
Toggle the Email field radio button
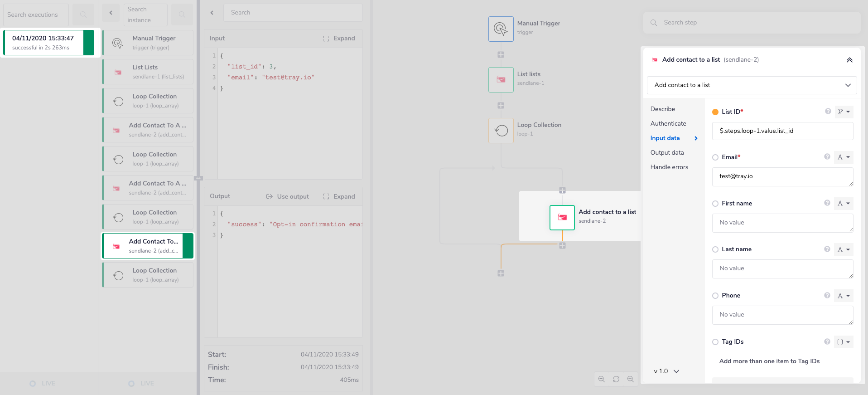click(715, 157)
